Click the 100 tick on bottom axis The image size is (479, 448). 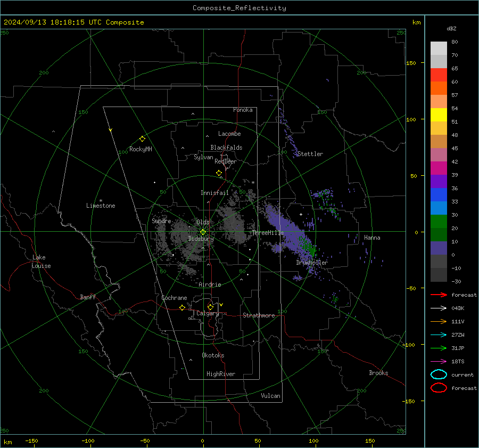[313, 441]
